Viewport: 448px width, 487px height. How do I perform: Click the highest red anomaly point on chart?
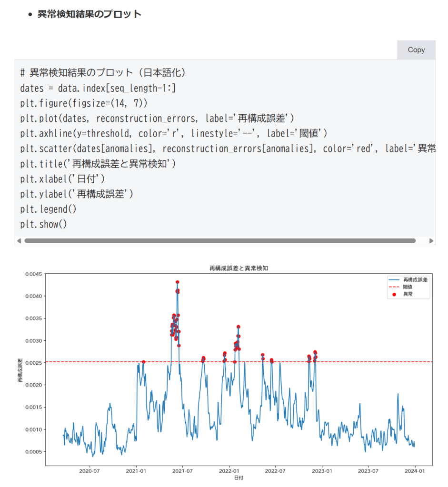click(x=177, y=282)
